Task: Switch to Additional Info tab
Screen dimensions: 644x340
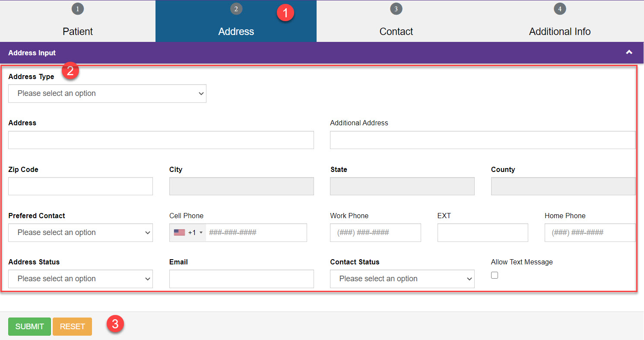Action: 560,21
